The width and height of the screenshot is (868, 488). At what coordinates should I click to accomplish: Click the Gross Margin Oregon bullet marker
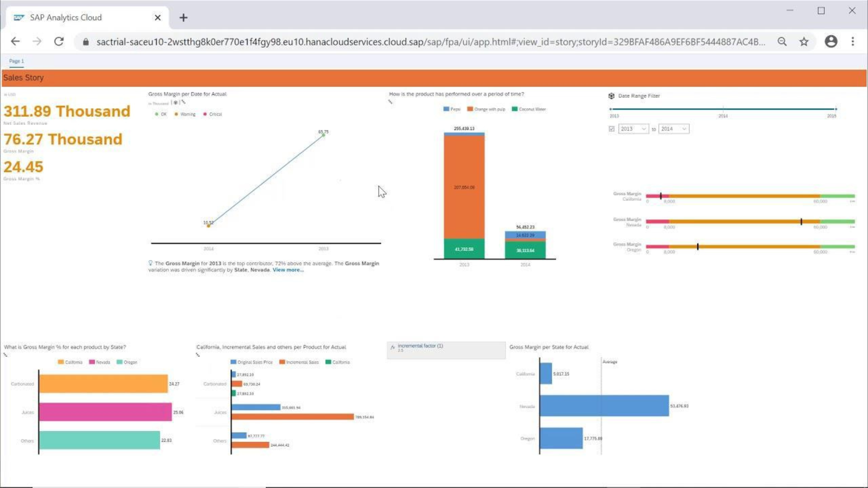[x=698, y=247]
